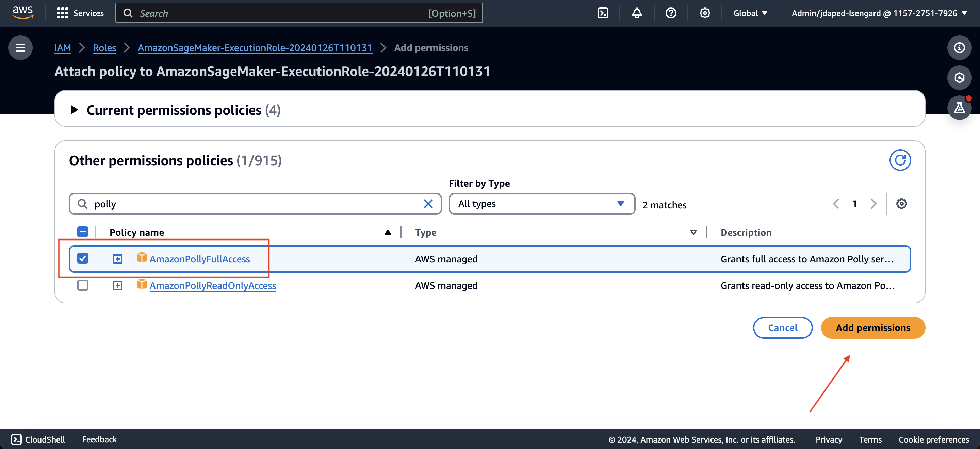Open table preferences gear icon

pyautogui.click(x=901, y=204)
